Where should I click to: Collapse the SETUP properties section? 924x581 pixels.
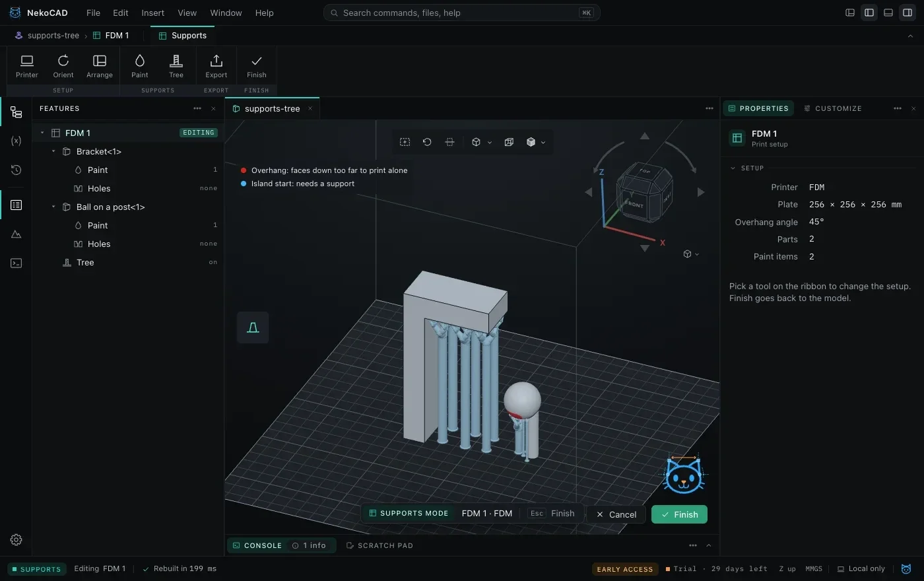click(x=733, y=168)
